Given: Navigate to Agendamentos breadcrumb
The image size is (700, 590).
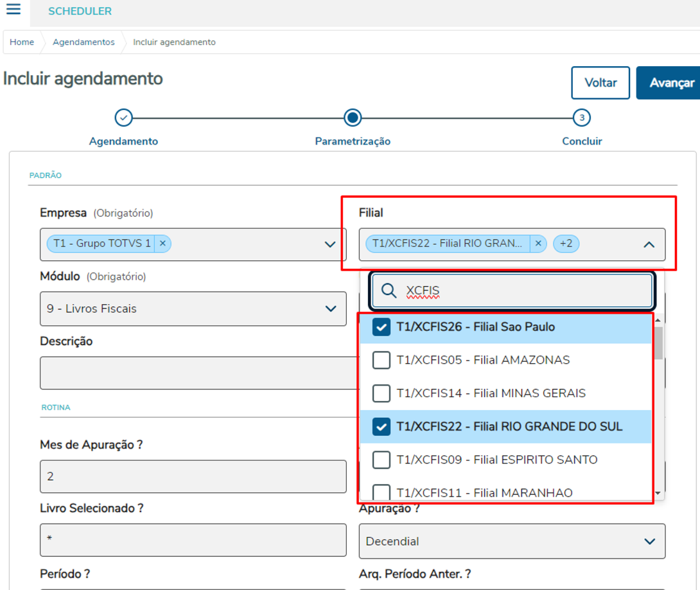Looking at the screenshot, I should (83, 42).
